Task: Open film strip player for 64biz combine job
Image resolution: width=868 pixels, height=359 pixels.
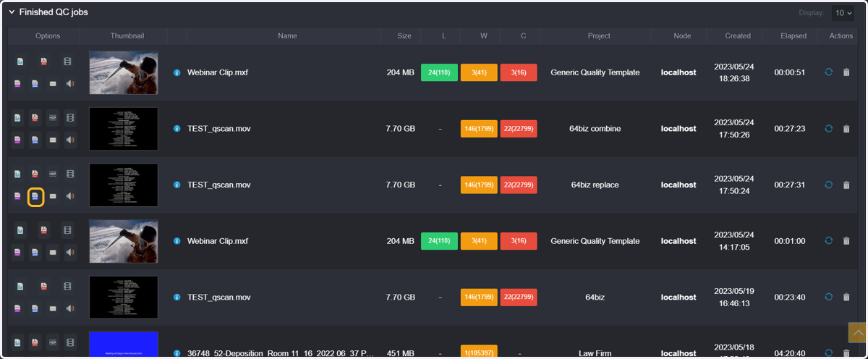Action: (70, 117)
